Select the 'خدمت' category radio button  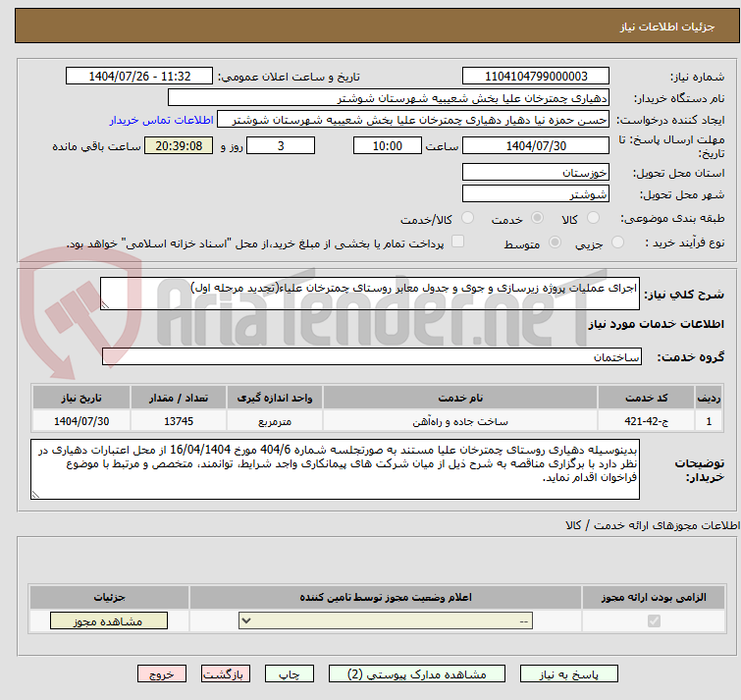[537, 218]
